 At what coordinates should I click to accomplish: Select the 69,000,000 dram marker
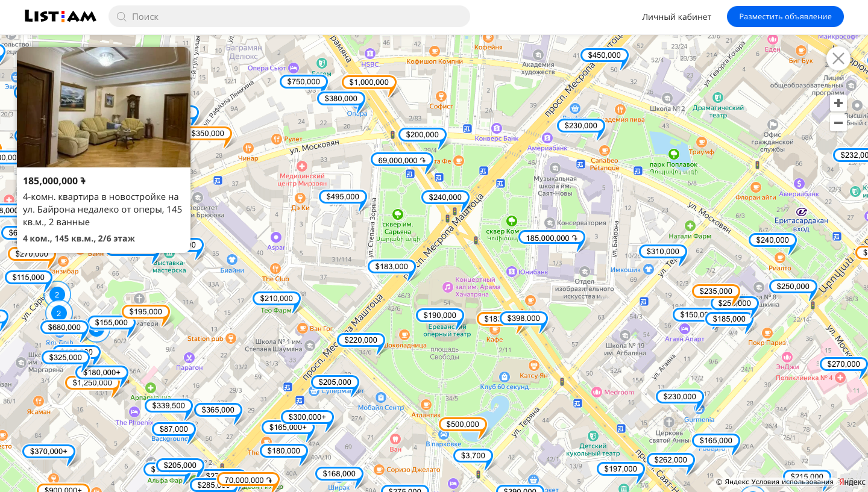click(x=402, y=160)
